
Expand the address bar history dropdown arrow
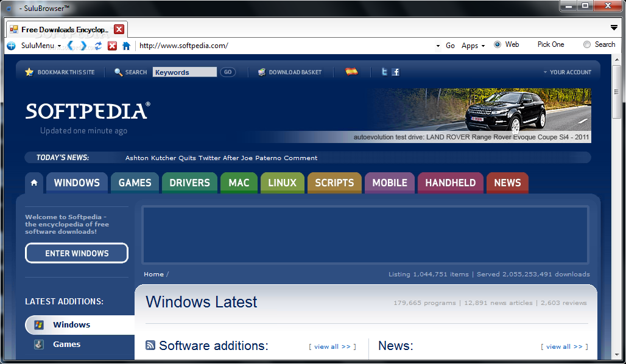pyautogui.click(x=438, y=46)
